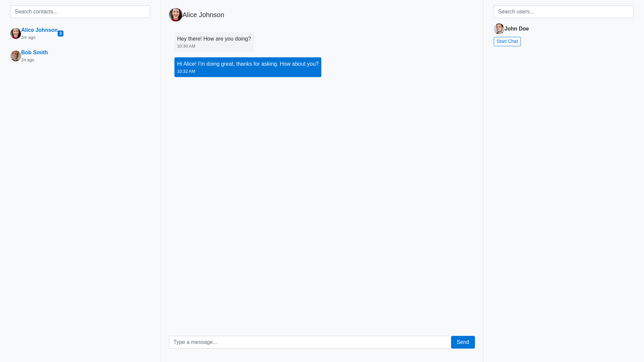Viewport: 644px width, 362px height.
Task: Click John Doe's avatar in users panel
Action: point(499,29)
